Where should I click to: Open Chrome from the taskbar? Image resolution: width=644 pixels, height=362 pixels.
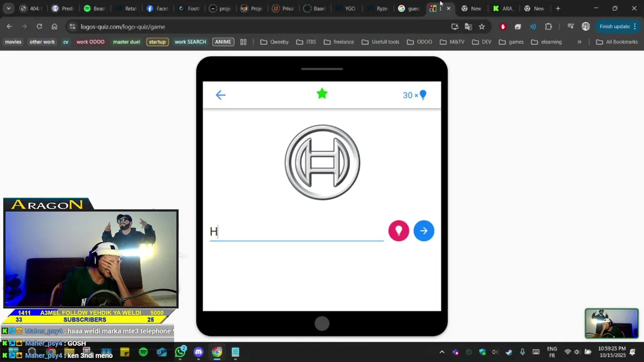tap(217, 352)
